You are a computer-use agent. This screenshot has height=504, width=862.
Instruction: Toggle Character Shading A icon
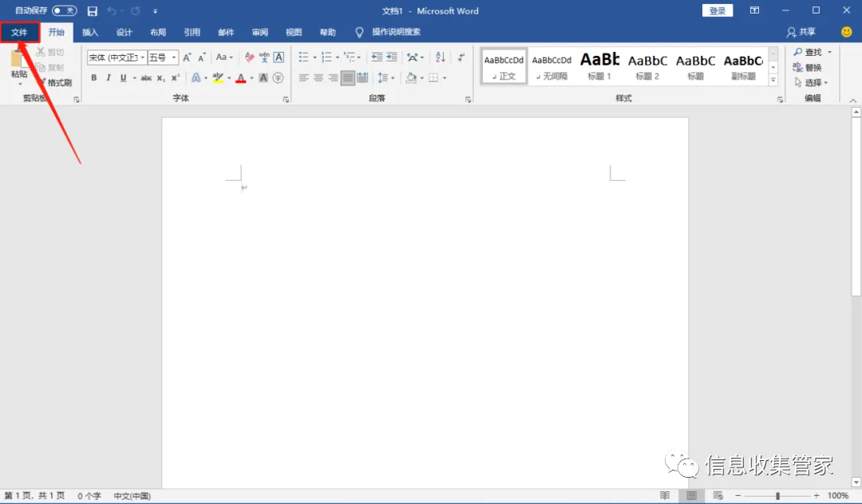point(263,78)
